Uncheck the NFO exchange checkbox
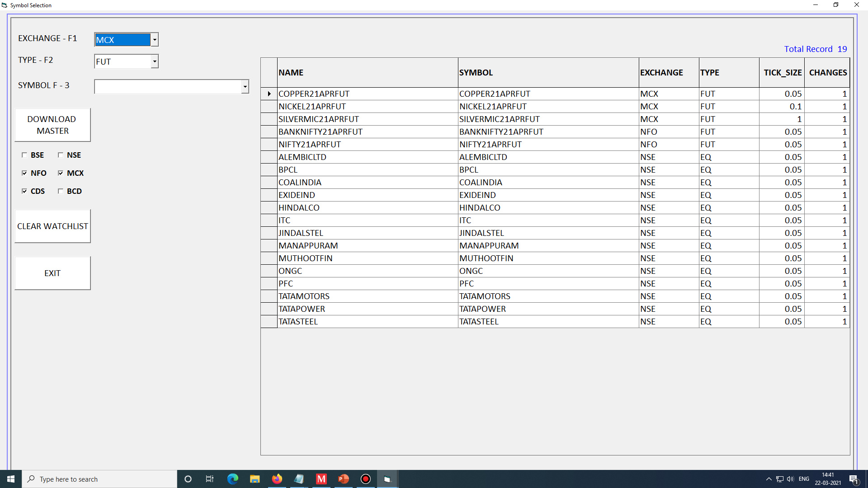 [24, 173]
